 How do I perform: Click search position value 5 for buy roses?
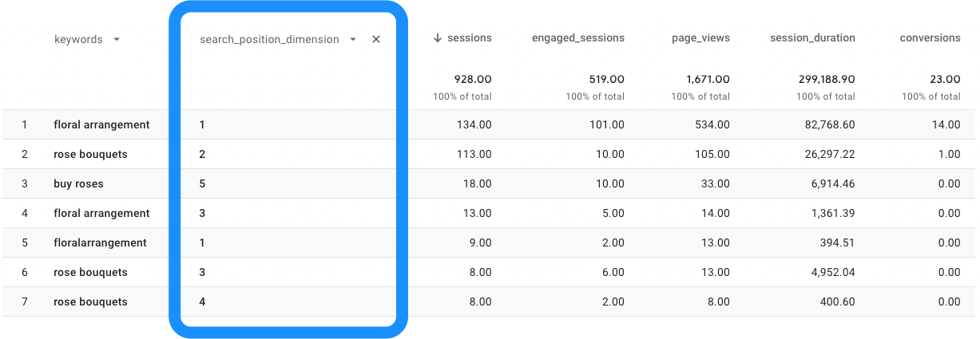click(203, 183)
